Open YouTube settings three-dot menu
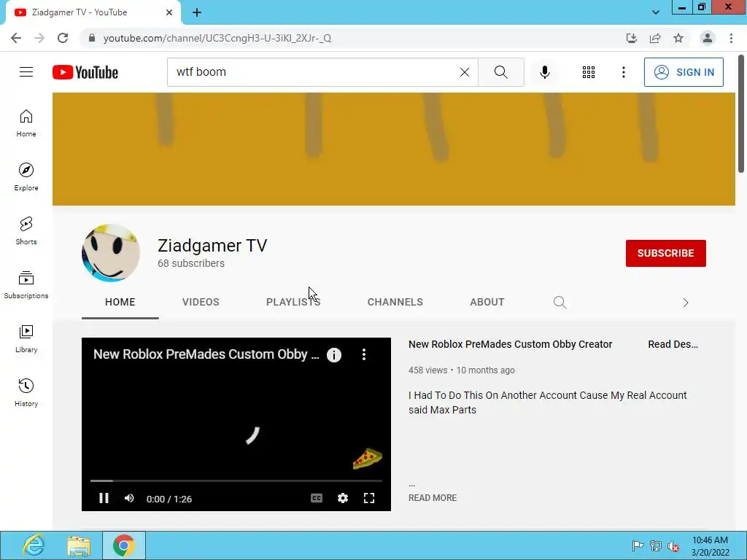The height and width of the screenshot is (560, 747). [623, 72]
